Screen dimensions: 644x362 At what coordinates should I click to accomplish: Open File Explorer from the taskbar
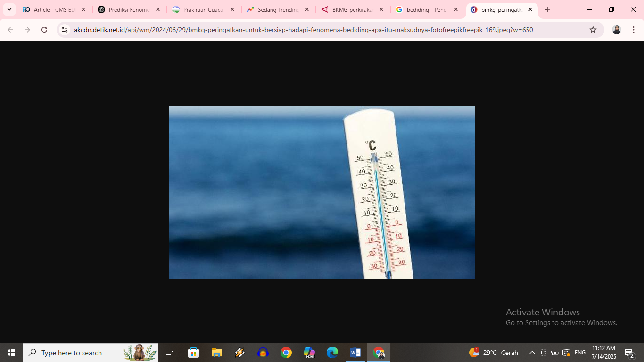216,353
